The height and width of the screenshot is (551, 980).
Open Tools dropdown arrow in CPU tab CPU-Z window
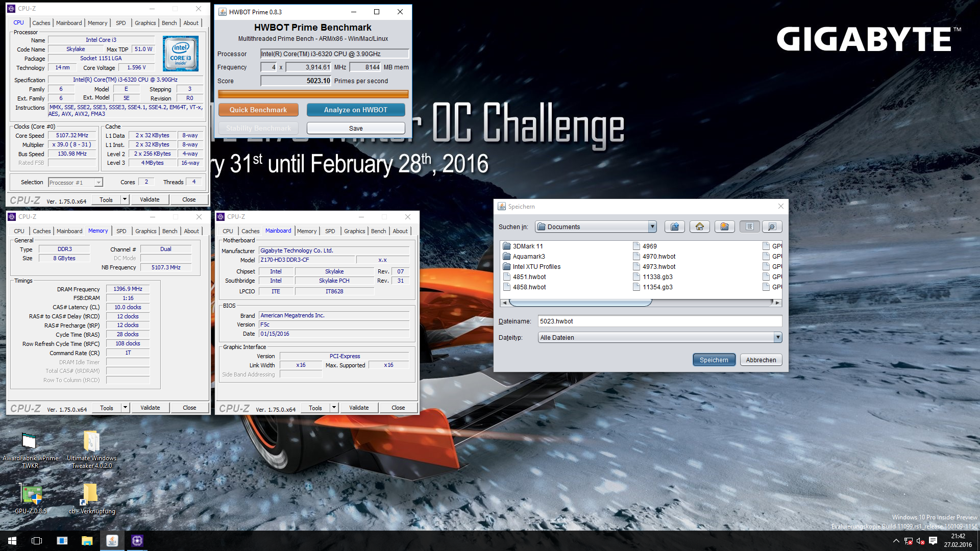click(x=125, y=199)
